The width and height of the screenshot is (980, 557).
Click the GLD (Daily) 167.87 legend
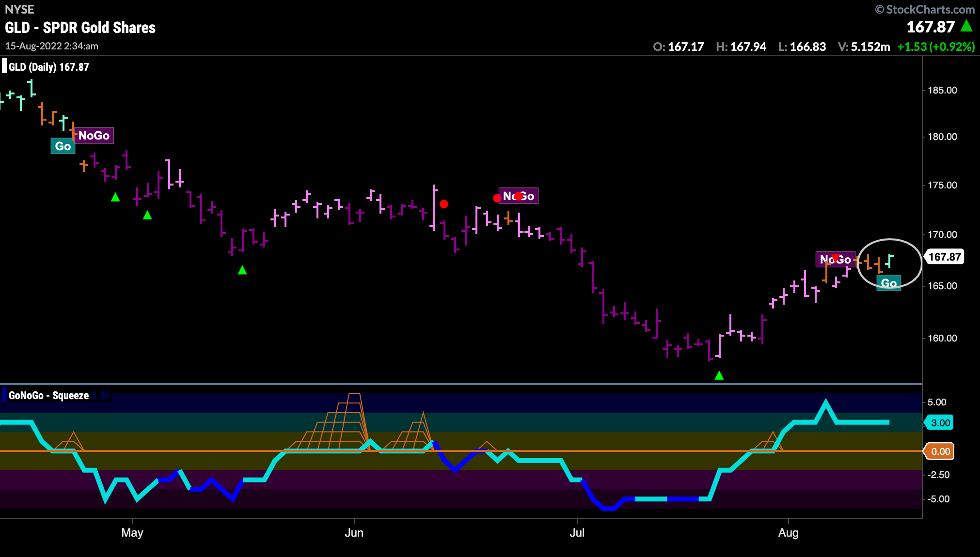[49, 67]
